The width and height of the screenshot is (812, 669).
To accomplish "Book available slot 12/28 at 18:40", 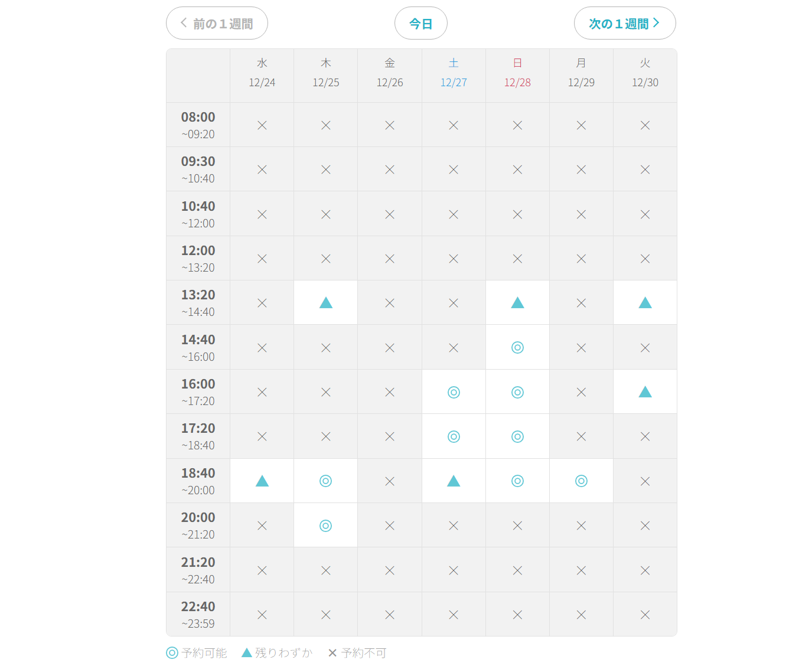I will 517,481.
